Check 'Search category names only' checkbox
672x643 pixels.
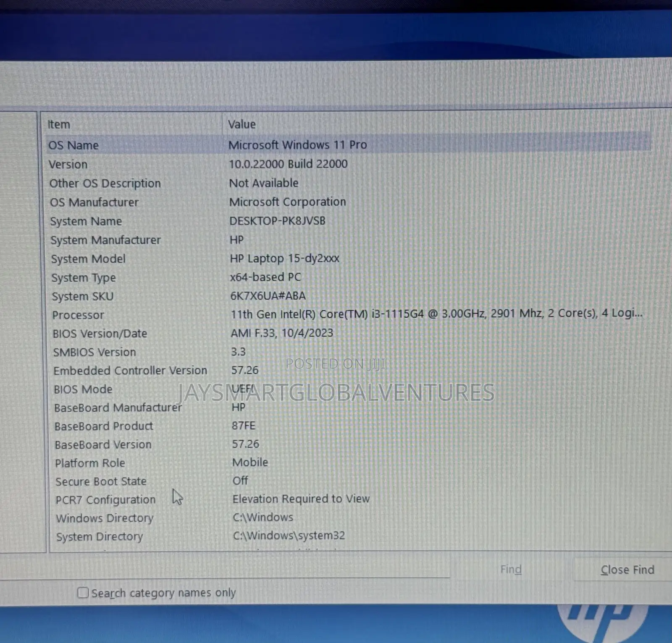[83, 593]
